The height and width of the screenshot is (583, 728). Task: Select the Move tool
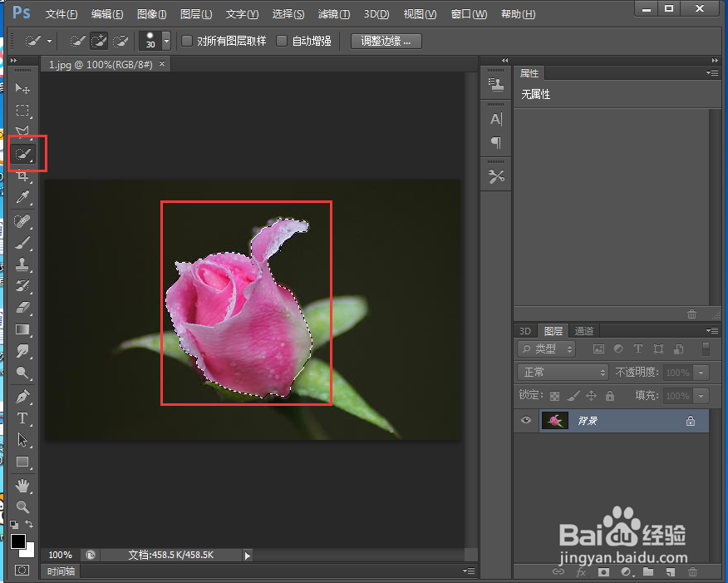(x=23, y=89)
